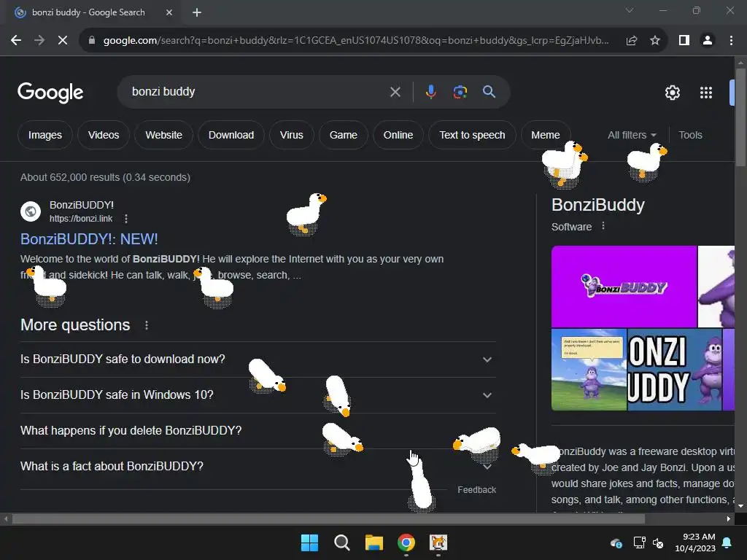Filter results by Images
Viewport: 747px width, 560px height.
click(x=44, y=135)
